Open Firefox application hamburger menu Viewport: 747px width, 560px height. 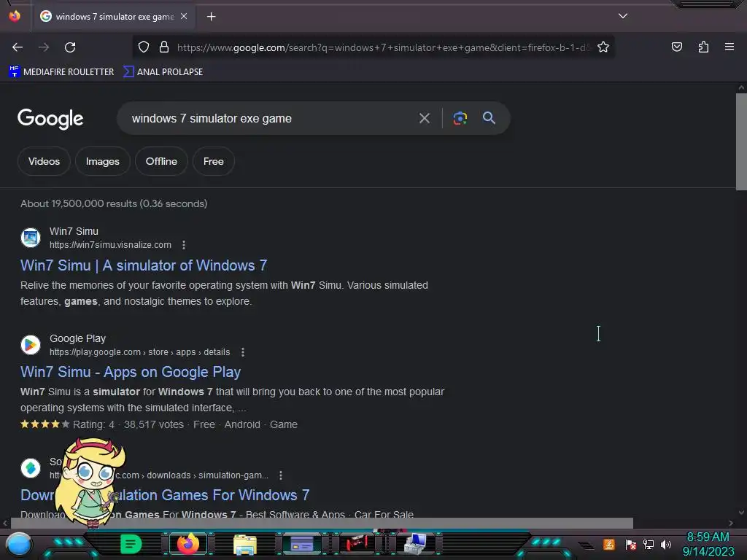(x=729, y=47)
